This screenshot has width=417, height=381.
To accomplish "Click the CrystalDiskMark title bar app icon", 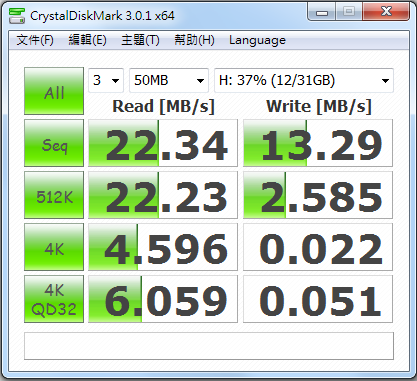I will click(17, 16).
